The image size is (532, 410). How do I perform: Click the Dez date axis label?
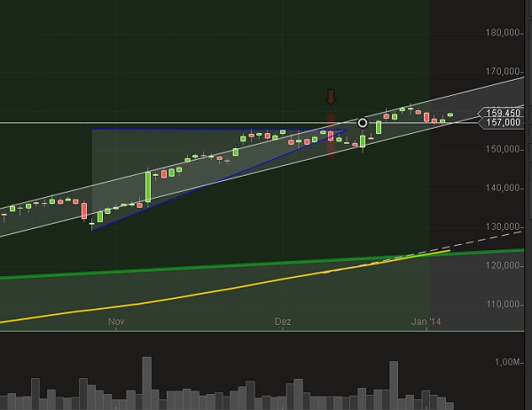pyautogui.click(x=283, y=321)
